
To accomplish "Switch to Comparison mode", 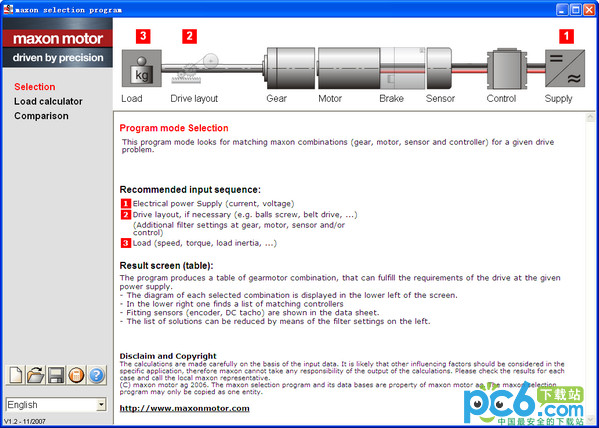I will 41,116.
